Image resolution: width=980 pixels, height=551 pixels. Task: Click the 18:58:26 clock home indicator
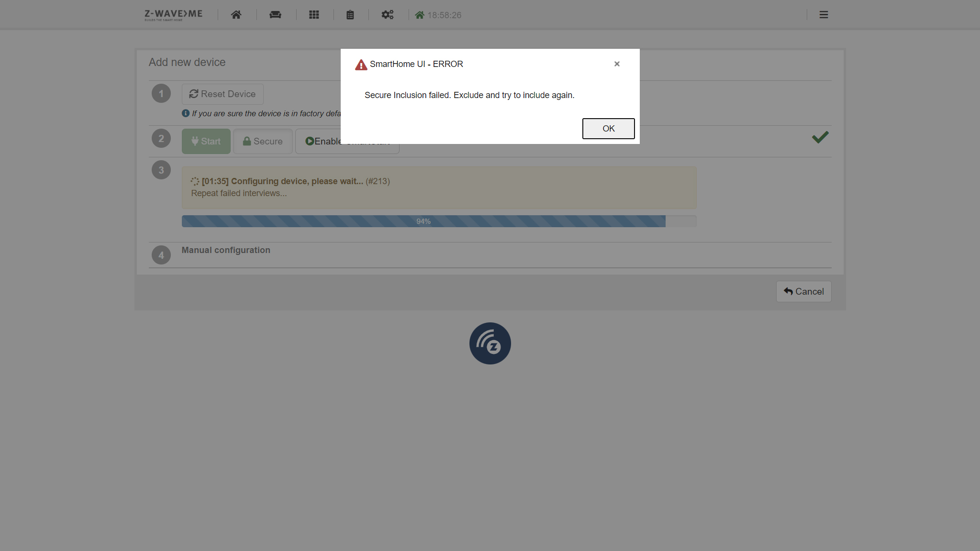[x=438, y=15]
